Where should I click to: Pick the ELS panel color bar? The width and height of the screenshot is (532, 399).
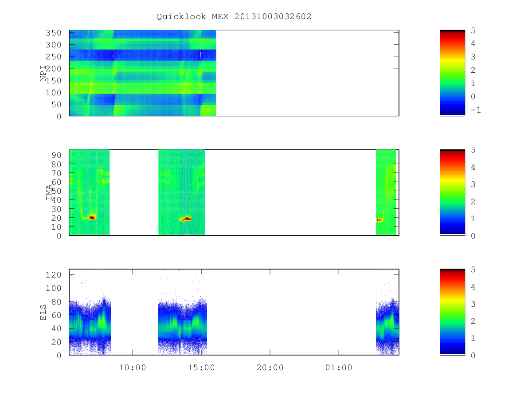point(452,312)
